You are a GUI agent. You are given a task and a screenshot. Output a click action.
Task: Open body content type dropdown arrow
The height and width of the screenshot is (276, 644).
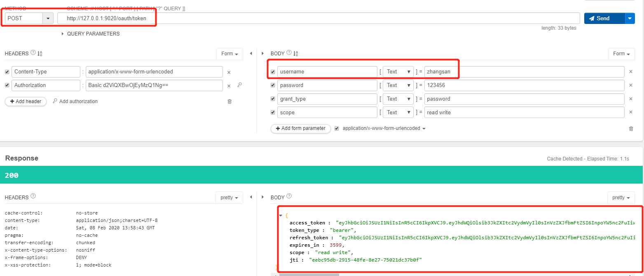point(424,129)
